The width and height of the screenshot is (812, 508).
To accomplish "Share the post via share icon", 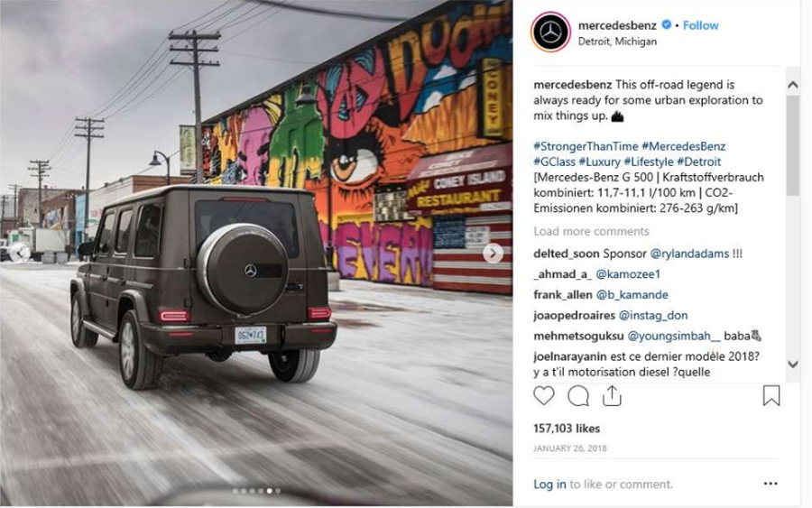I will click(x=612, y=395).
